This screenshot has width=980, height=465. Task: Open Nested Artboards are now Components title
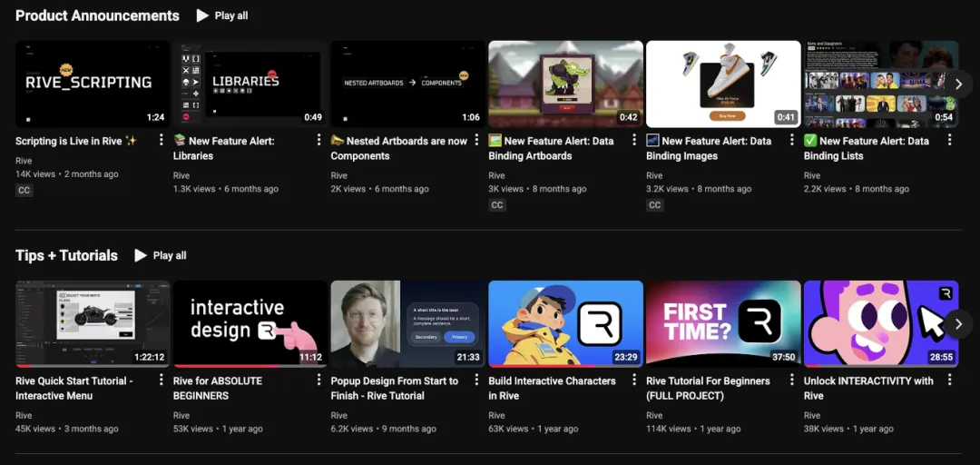click(398, 148)
